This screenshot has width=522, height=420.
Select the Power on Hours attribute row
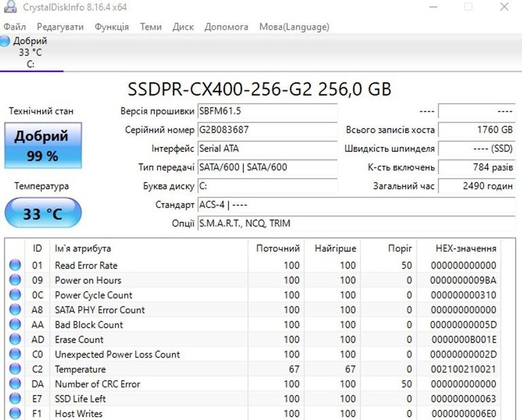point(254,280)
